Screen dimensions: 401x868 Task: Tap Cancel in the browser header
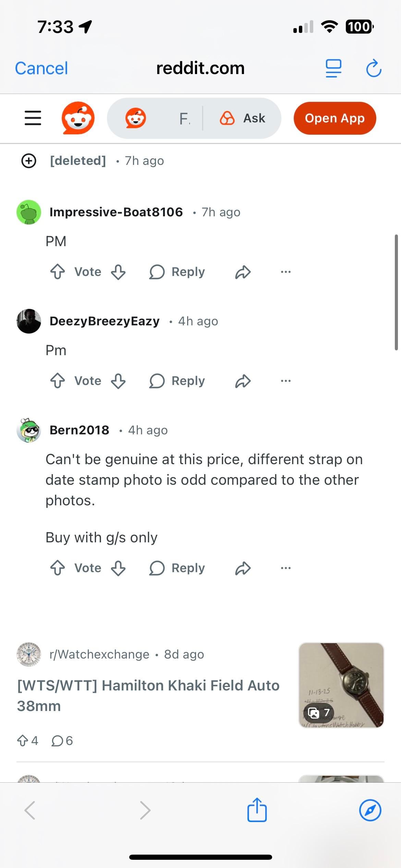click(41, 68)
